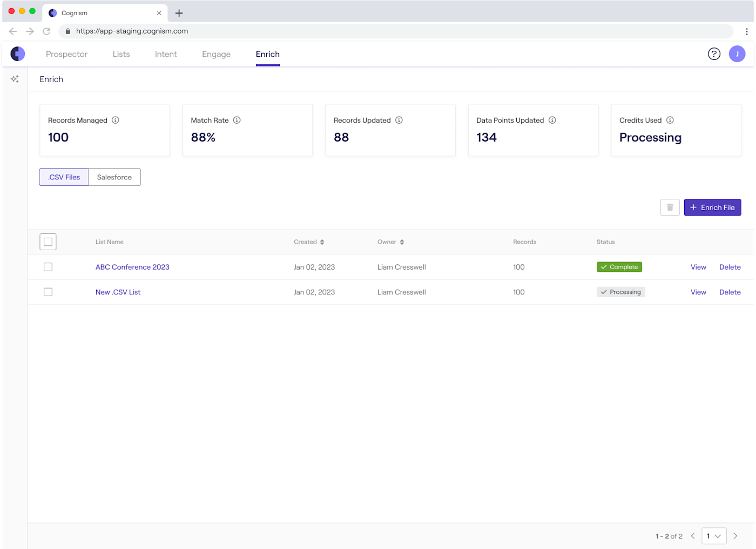Open the browser three-dot menu

[747, 31]
